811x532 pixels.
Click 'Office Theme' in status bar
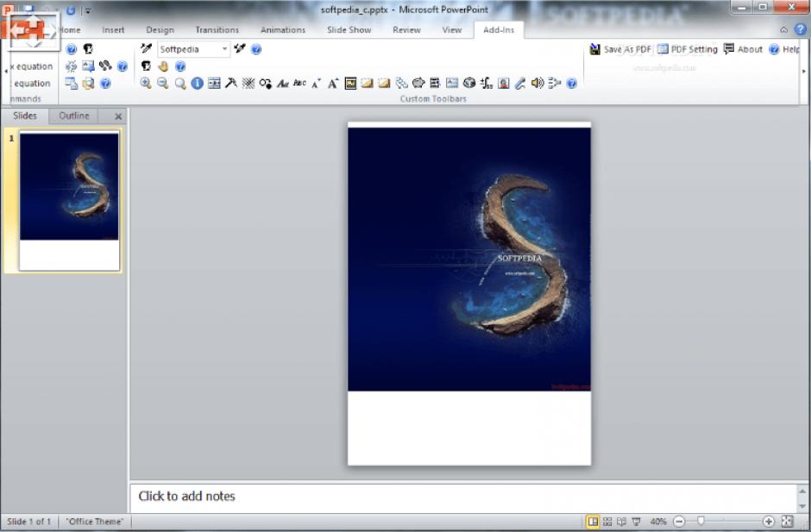[95, 522]
